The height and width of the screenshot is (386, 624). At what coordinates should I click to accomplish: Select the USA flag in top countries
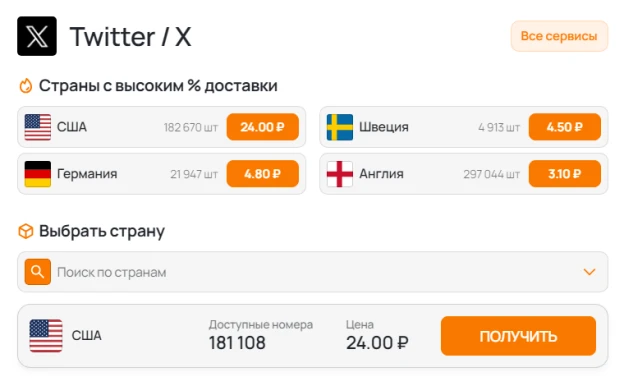click(38, 127)
